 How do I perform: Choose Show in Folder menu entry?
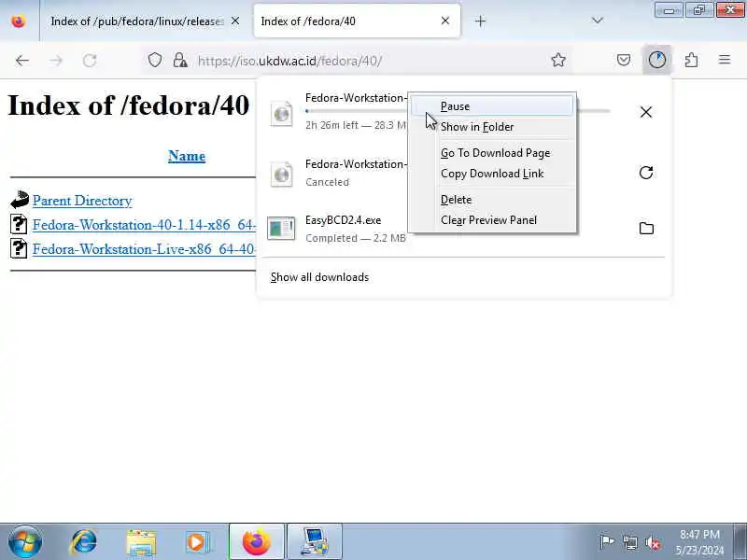pos(492,127)
